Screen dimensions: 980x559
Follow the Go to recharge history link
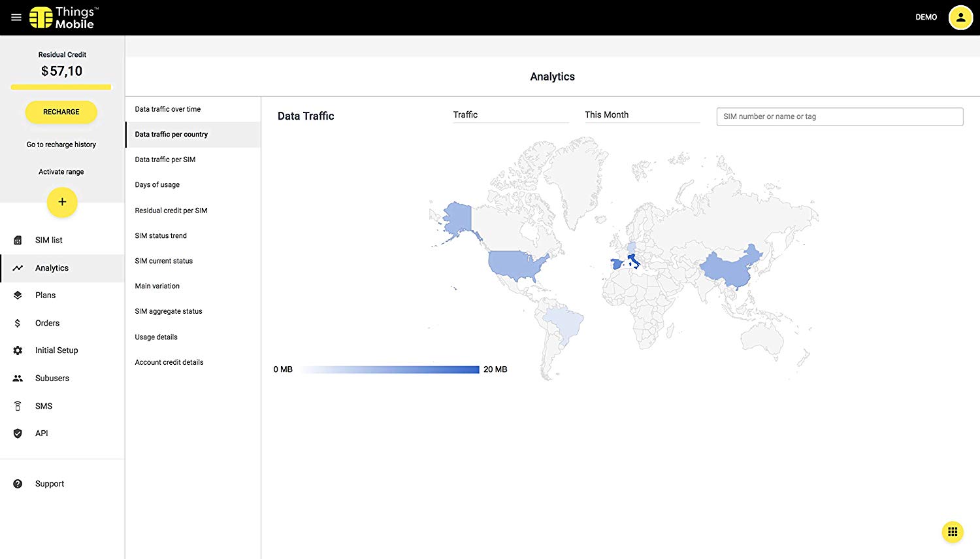coord(61,144)
